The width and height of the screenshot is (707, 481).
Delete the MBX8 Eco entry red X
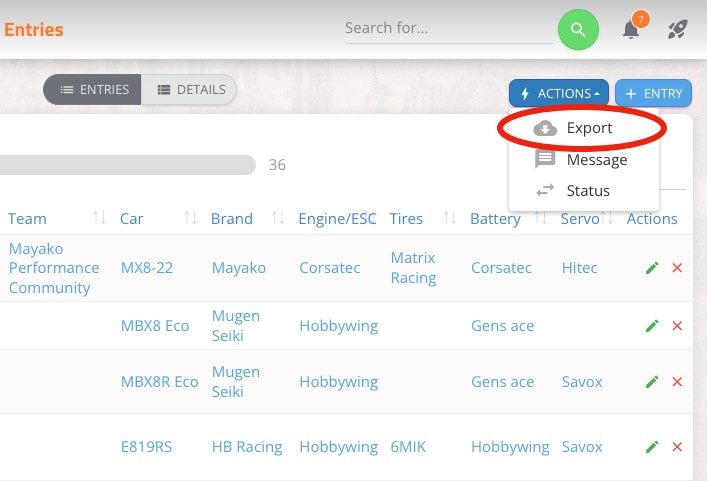tap(677, 325)
